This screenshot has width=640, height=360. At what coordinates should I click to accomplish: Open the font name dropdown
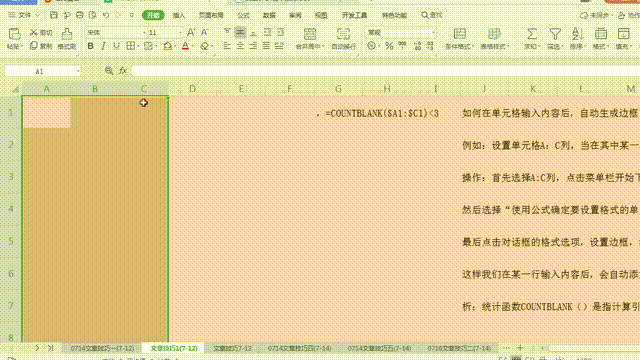point(144,33)
